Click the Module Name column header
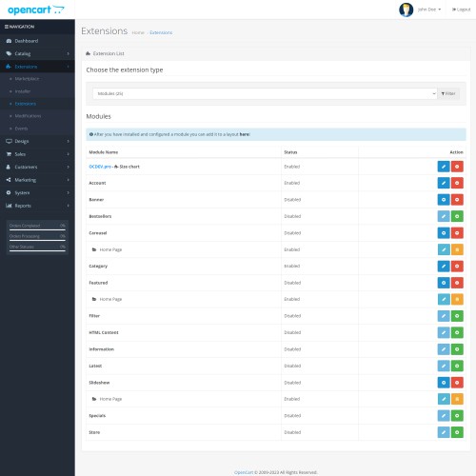Screen dimensions: 476x476 click(104, 152)
